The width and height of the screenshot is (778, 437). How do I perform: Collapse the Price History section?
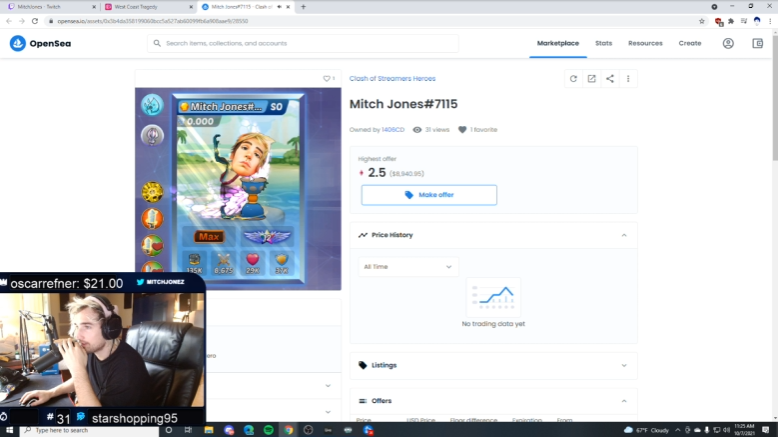(x=624, y=235)
